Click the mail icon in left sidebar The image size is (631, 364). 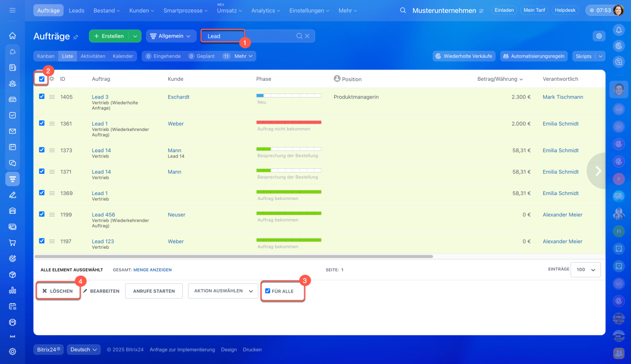point(12,131)
